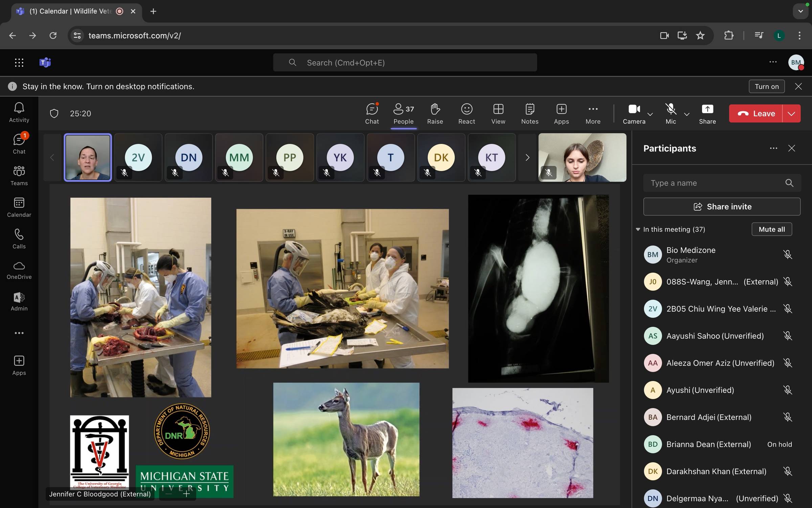Open the meeting Chat panel
The width and height of the screenshot is (812, 508).
click(372, 113)
